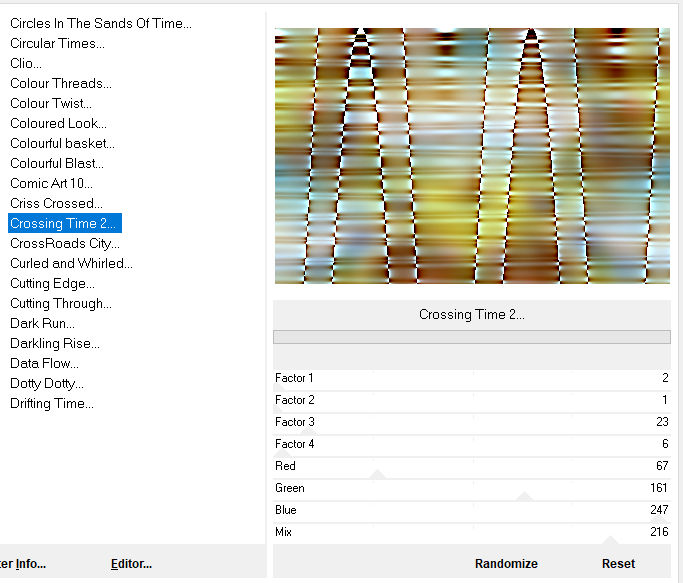Click the highlighted Crossing Time 2 entry
Image resolution: width=683 pixels, height=583 pixels.
(x=64, y=223)
